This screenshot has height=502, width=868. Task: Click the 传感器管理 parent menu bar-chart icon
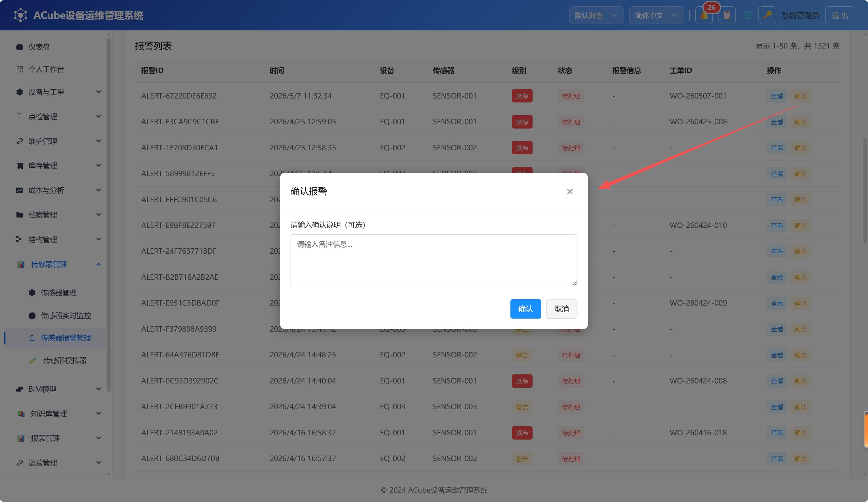coord(21,264)
